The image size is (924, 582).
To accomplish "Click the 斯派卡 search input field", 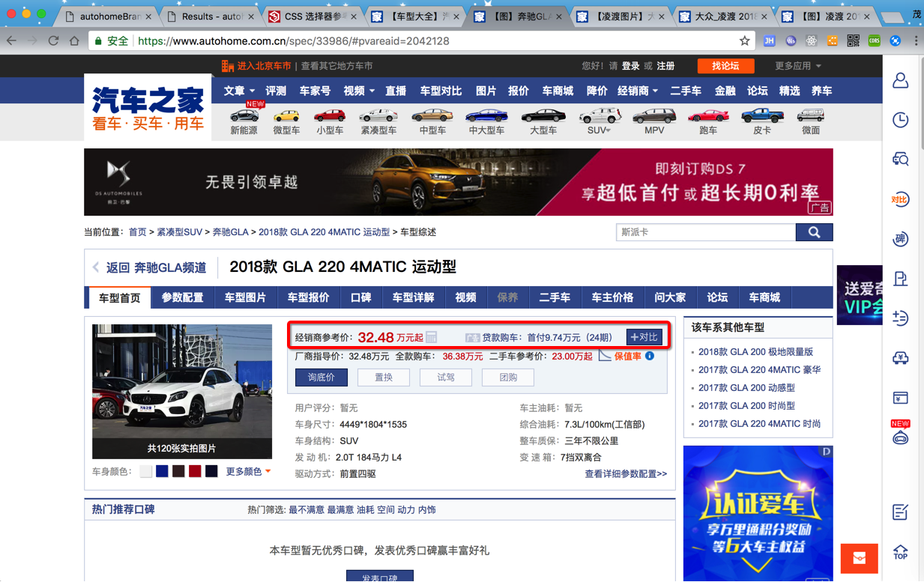I will point(705,232).
